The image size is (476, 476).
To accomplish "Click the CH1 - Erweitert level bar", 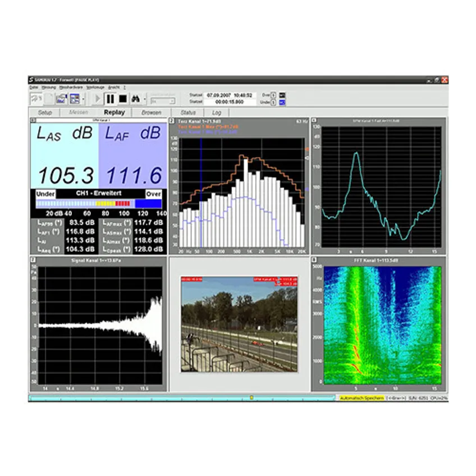I will [x=99, y=204].
